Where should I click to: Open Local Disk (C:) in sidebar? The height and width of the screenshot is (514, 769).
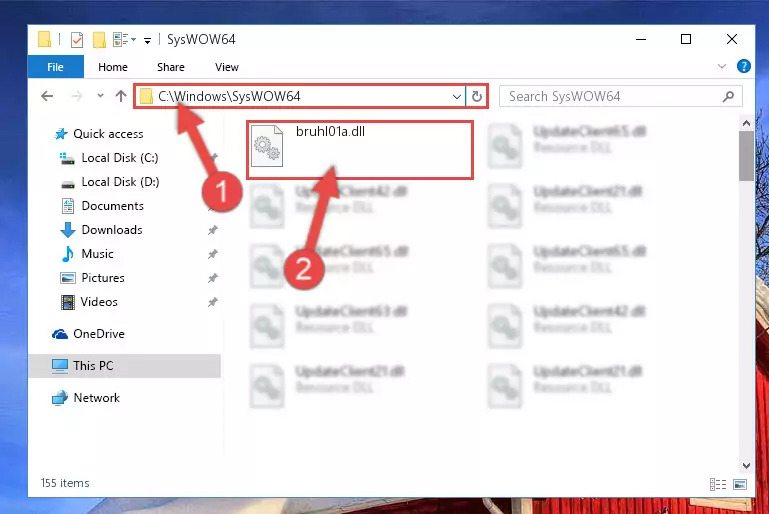(120, 158)
